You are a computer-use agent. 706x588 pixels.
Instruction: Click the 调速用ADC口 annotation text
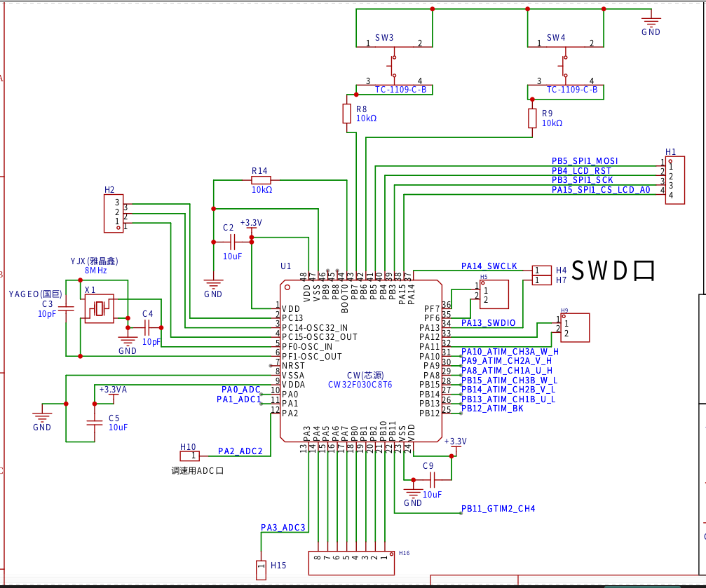[x=197, y=470]
